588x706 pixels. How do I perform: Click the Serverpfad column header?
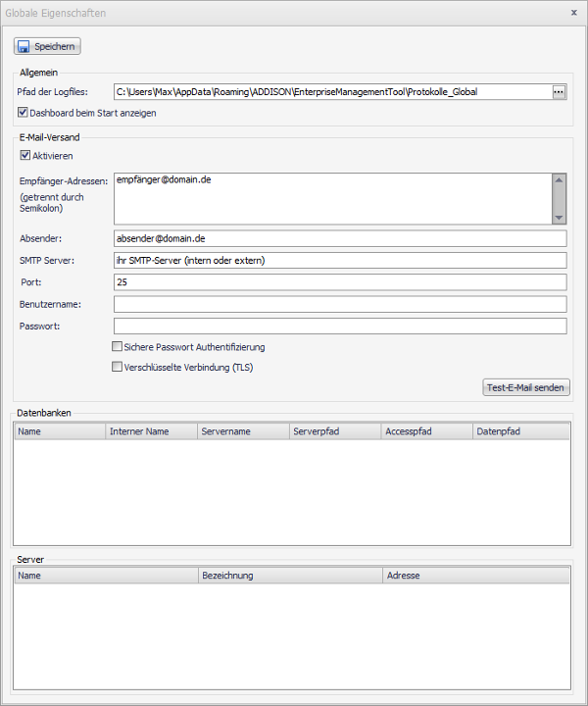pos(335,431)
